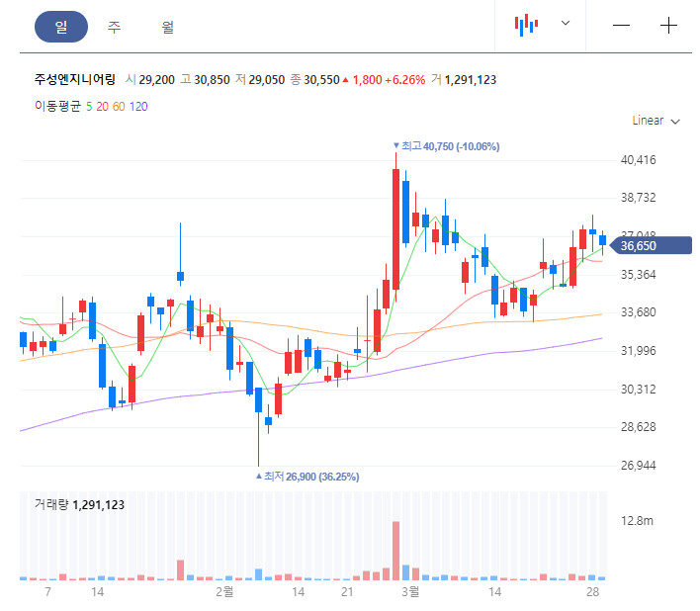Select the 5-day moving average label
Viewport: 700px width, 611px height.
tap(89, 107)
